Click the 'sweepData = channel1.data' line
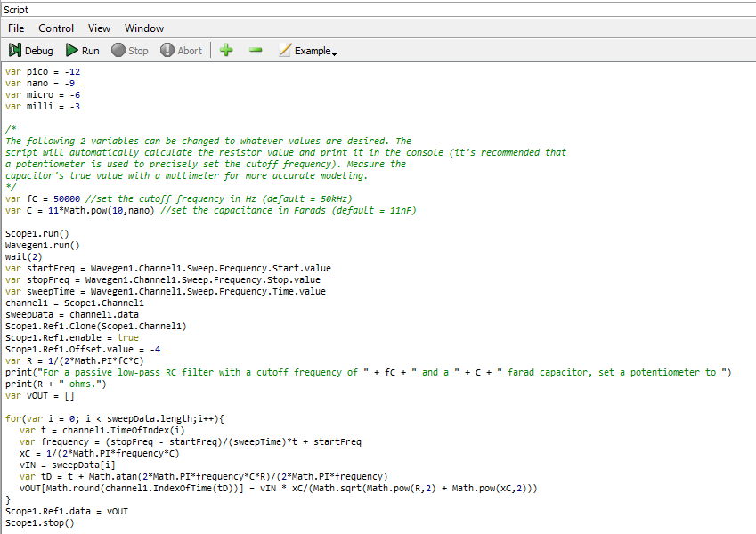The image size is (756, 534). click(x=72, y=315)
